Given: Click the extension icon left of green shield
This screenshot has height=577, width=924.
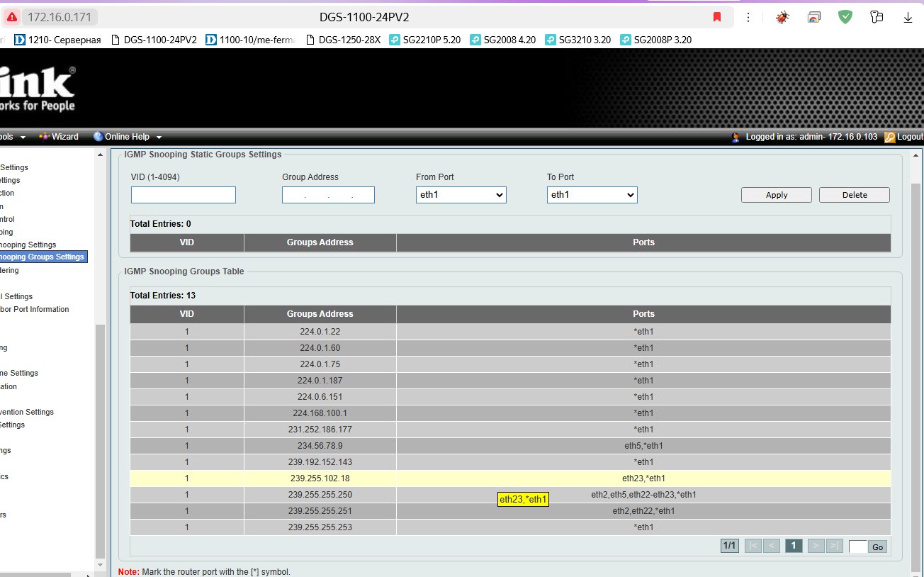Looking at the screenshot, I should click(x=814, y=17).
